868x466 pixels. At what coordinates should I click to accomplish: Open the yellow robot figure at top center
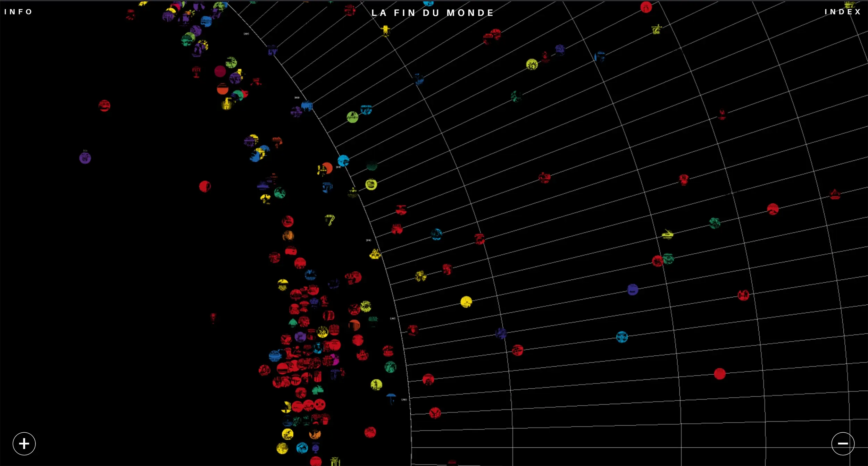385,31
